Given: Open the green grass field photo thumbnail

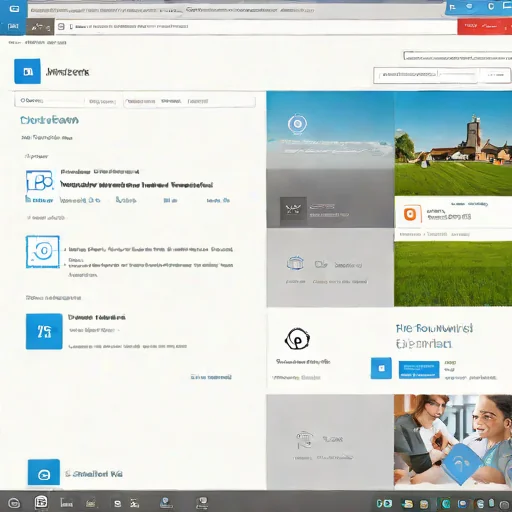Looking at the screenshot, I should [453, 273].
